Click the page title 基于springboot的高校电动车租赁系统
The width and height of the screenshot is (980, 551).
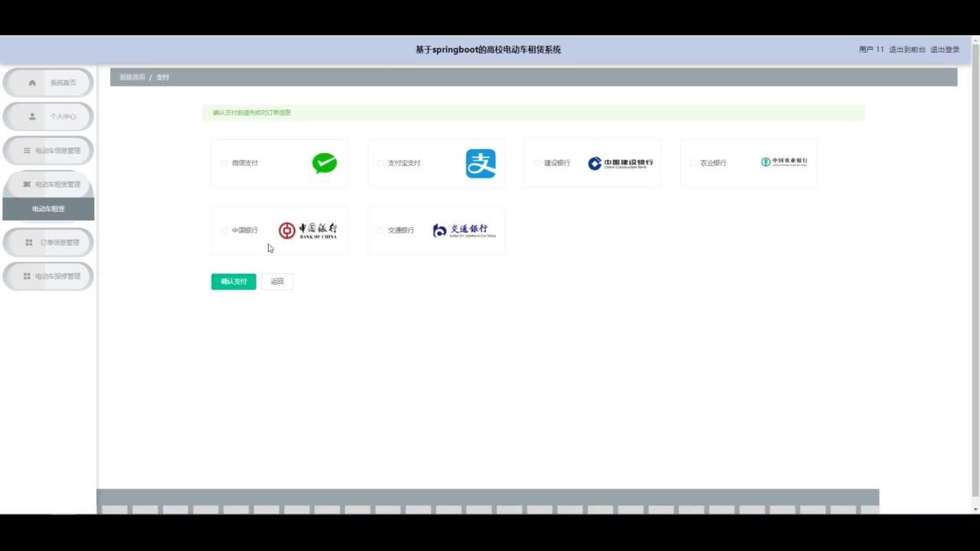[x=488, y=50]
